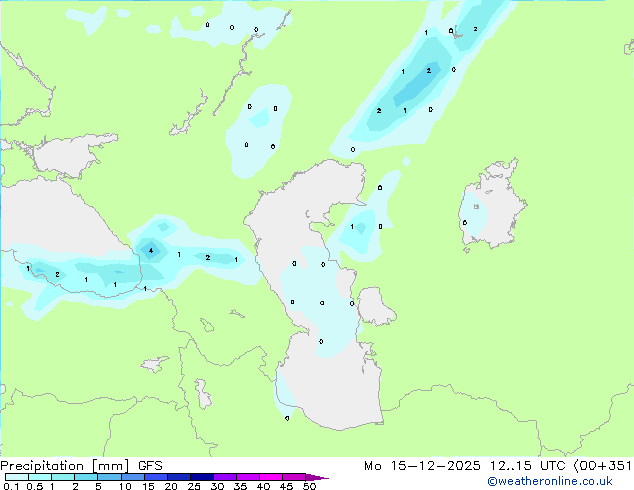
Task: Click the 30–35 mm purple legend swatch
Action: point(225,477)
